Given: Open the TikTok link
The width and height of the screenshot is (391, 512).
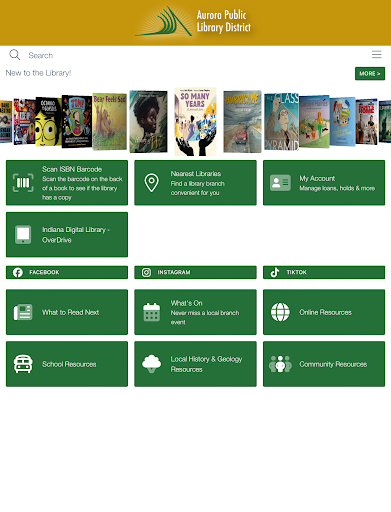Looking at the screenshot, I should [324, 272].
